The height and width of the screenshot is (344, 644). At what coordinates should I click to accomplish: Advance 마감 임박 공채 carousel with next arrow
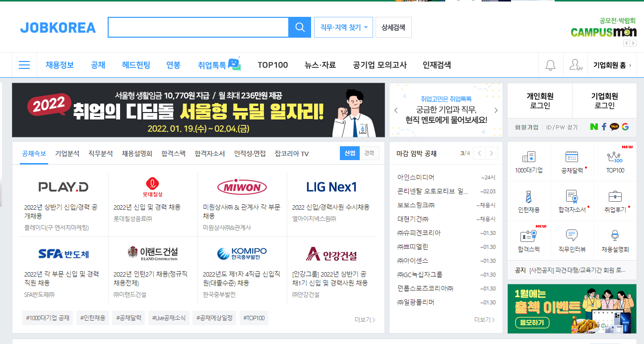491,153
